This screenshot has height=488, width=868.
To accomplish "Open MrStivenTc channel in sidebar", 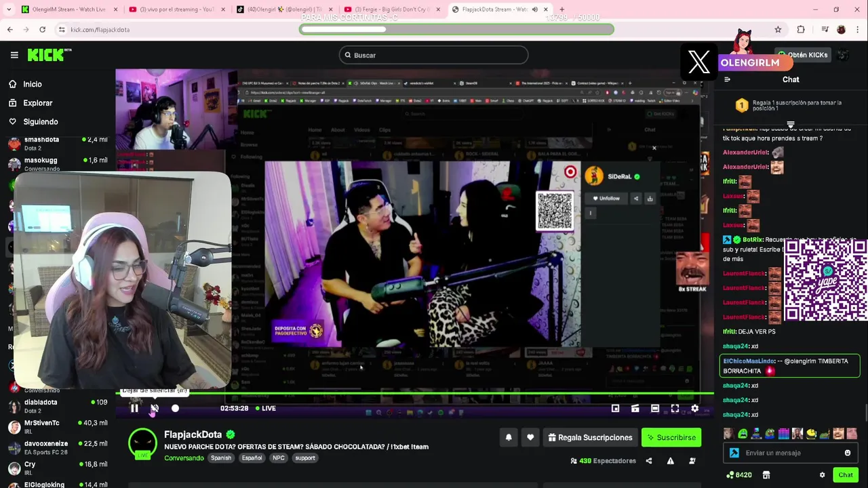I will point(58,427).
